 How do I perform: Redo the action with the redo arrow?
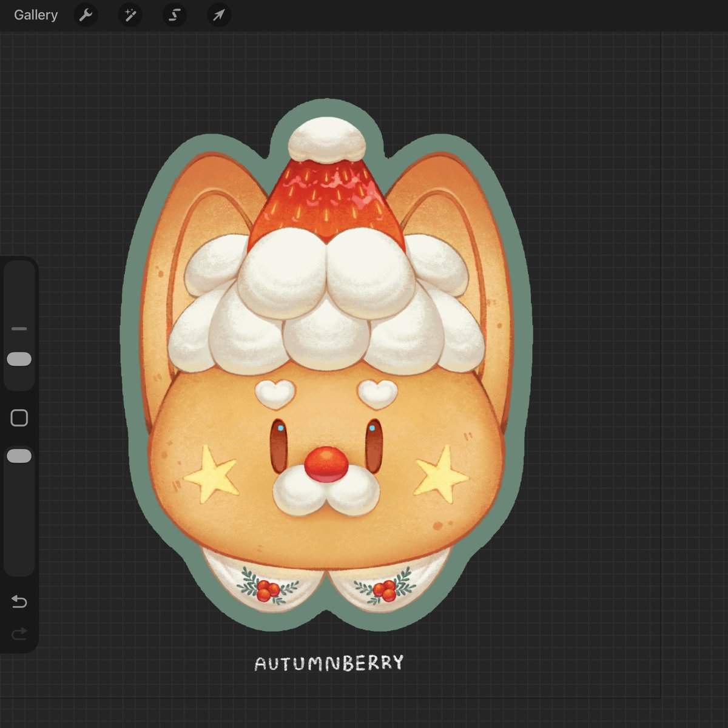click(19, 634)
